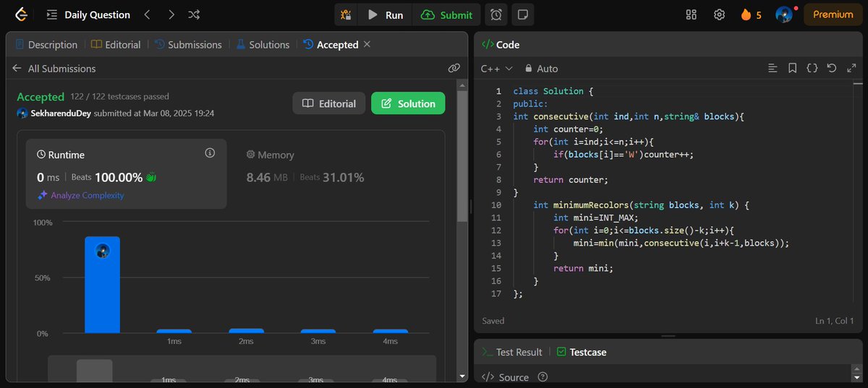Reset code to default with undo icon

point(832,69)
